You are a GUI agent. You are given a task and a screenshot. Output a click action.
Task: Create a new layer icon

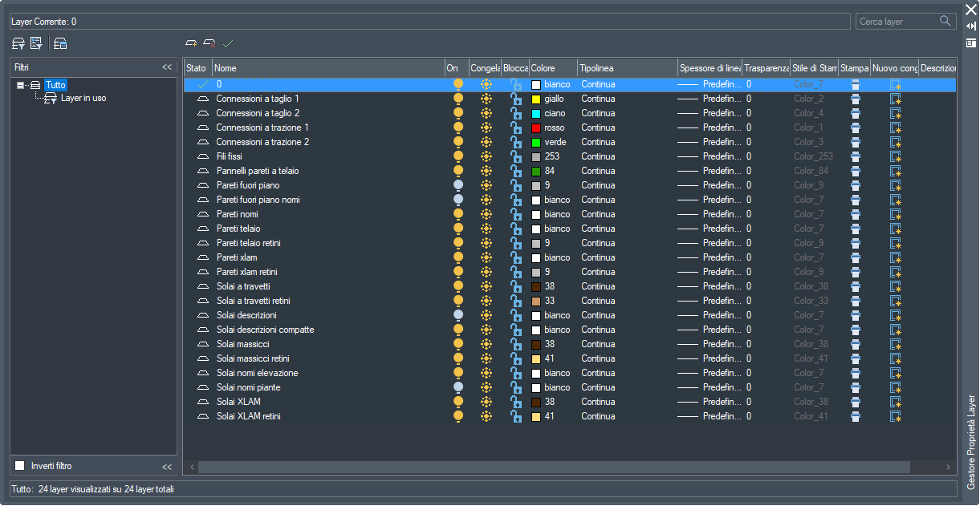pos(191,43)
